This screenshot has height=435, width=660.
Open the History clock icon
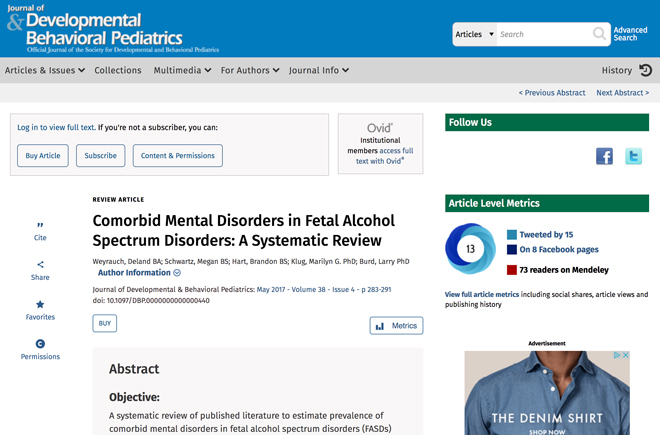(x=645, y=70)
